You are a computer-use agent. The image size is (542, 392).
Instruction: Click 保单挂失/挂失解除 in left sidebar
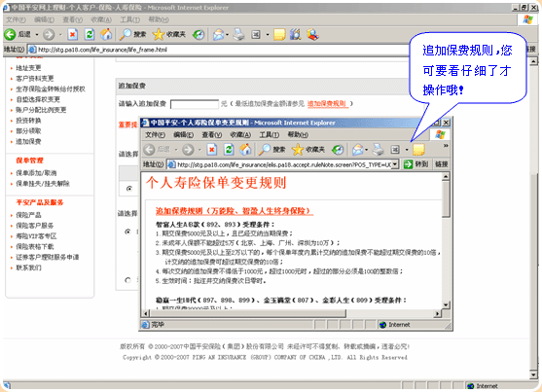tap(43, 183)
